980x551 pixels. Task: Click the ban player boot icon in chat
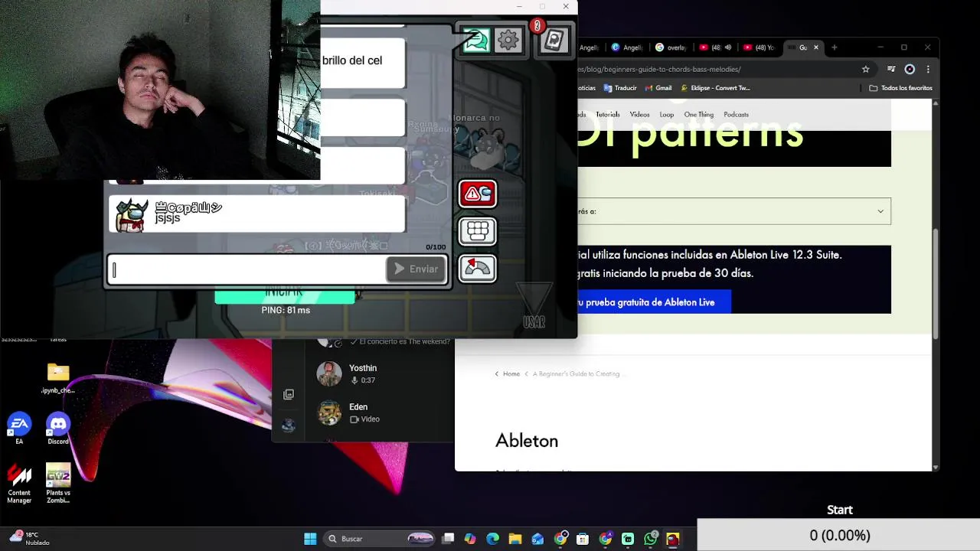(477, 268)
